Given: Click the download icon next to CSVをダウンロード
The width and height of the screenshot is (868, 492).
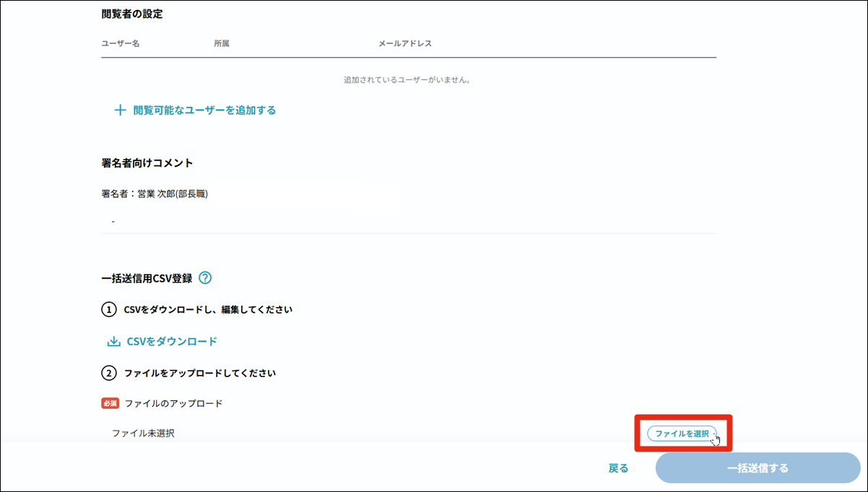Looking at the screenshot, I should point(113,342).
